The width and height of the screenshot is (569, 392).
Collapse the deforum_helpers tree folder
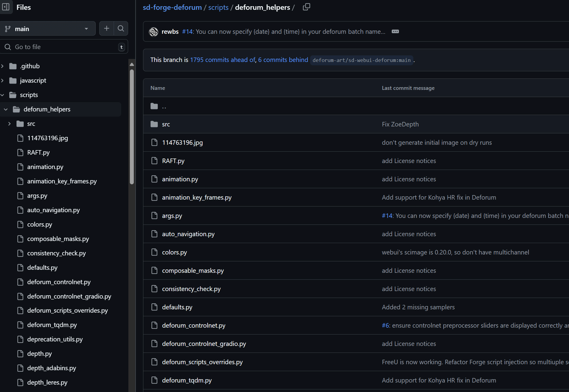click(6, 109)
